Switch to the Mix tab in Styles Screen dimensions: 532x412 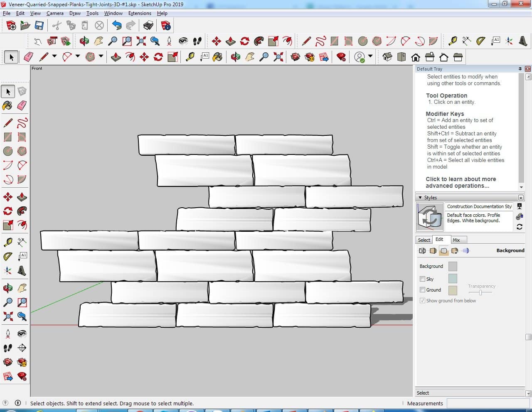pyautogui.click(x=456, y=240)
